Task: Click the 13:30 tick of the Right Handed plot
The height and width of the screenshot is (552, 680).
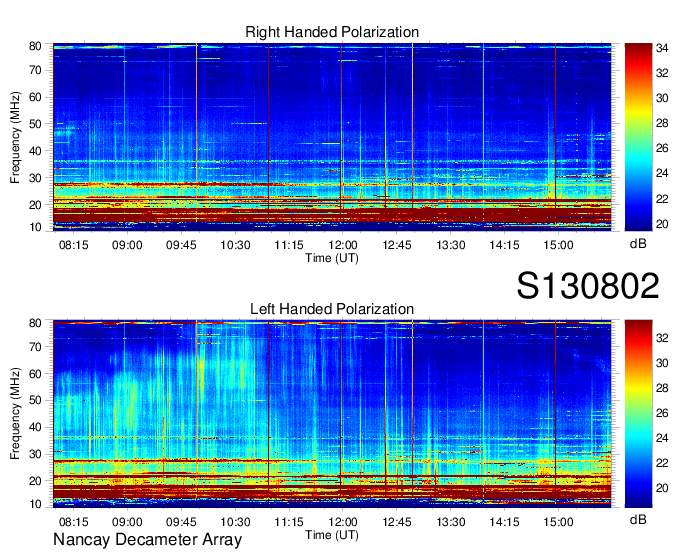Action: pos(451,245)
